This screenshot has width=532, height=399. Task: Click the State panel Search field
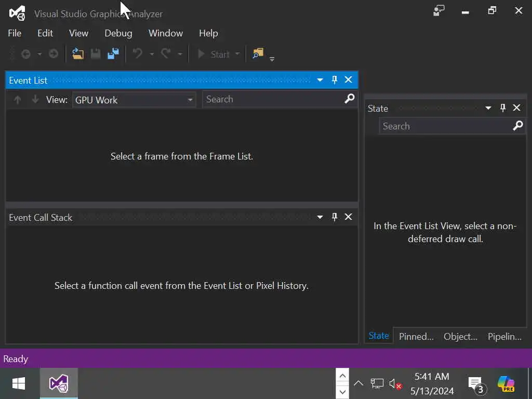[x=445, y=126]
